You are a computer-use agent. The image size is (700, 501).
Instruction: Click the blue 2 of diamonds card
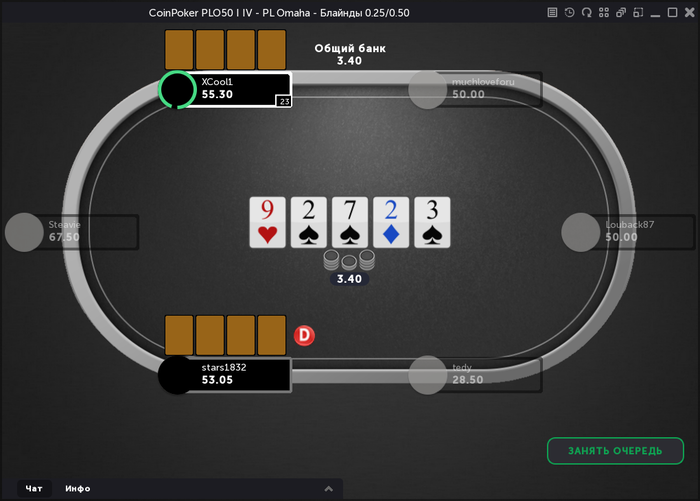(x=391, y=222)
